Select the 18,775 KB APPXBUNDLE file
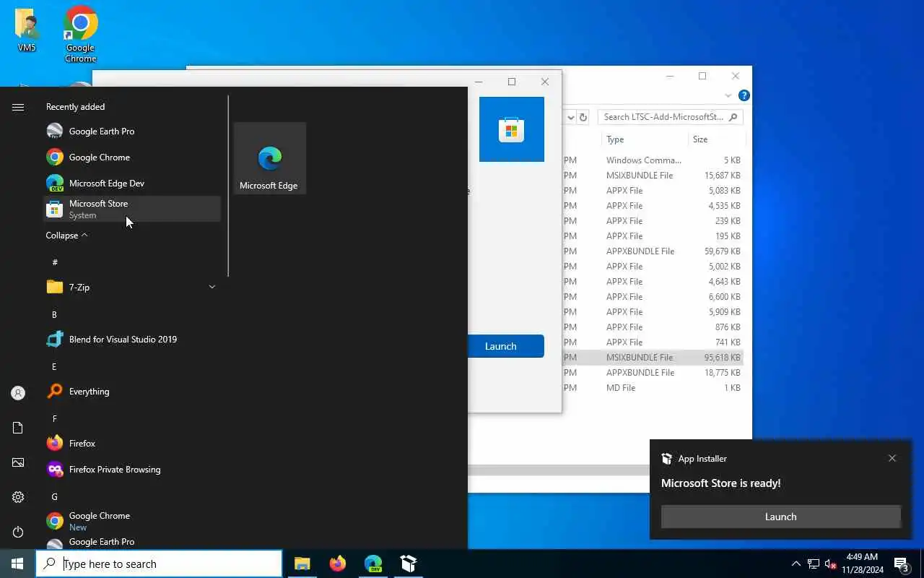Screen dimensions: 924x578 [x=653, y=373]
